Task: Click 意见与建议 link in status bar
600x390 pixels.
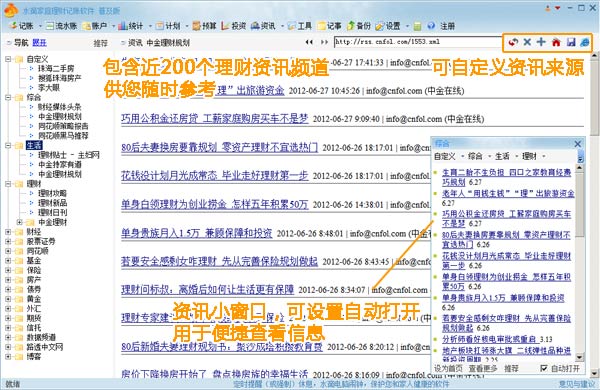Action: tap(577, 384)
